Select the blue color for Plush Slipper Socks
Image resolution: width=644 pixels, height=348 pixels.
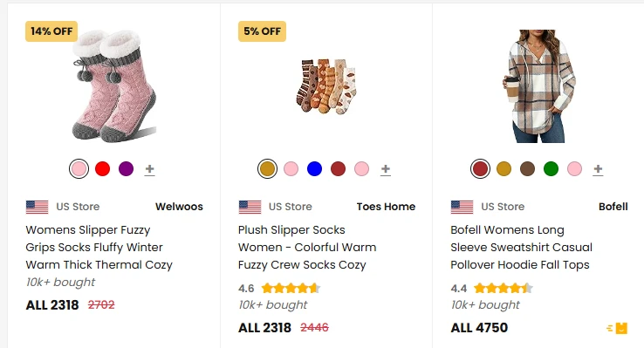[315, 168]
